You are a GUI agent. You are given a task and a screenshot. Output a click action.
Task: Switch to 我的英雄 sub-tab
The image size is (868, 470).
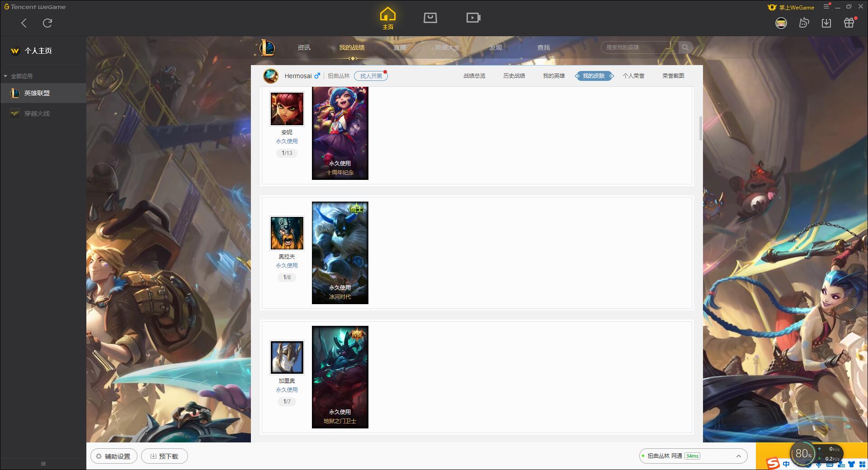coord(554,76)
